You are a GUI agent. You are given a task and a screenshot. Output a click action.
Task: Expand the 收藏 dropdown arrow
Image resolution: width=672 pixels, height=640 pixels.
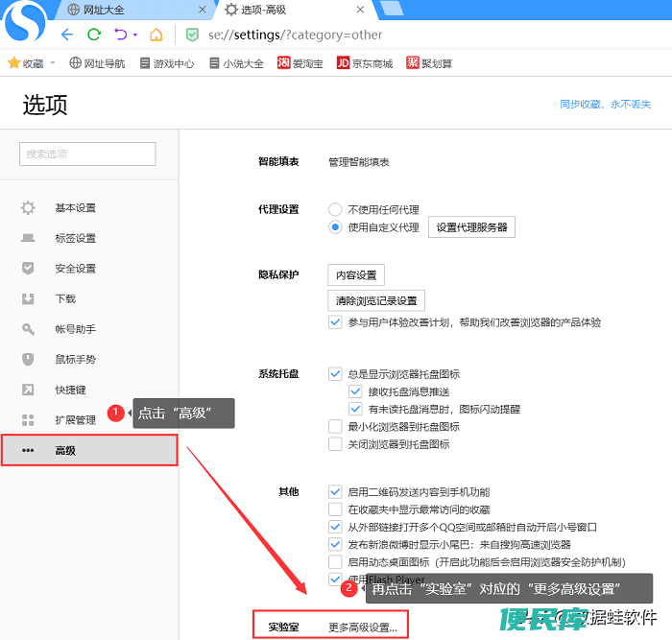point(53,63)
